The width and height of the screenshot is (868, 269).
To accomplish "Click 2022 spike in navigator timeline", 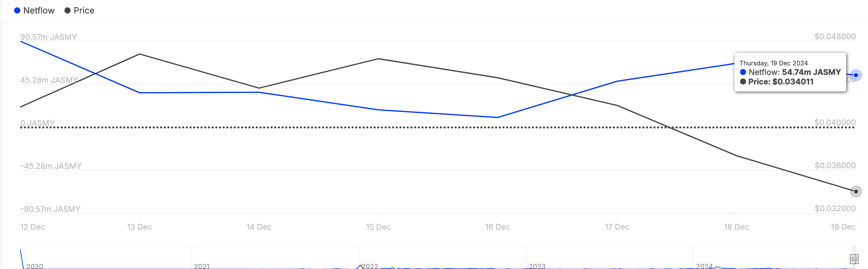I will (360, 266).
